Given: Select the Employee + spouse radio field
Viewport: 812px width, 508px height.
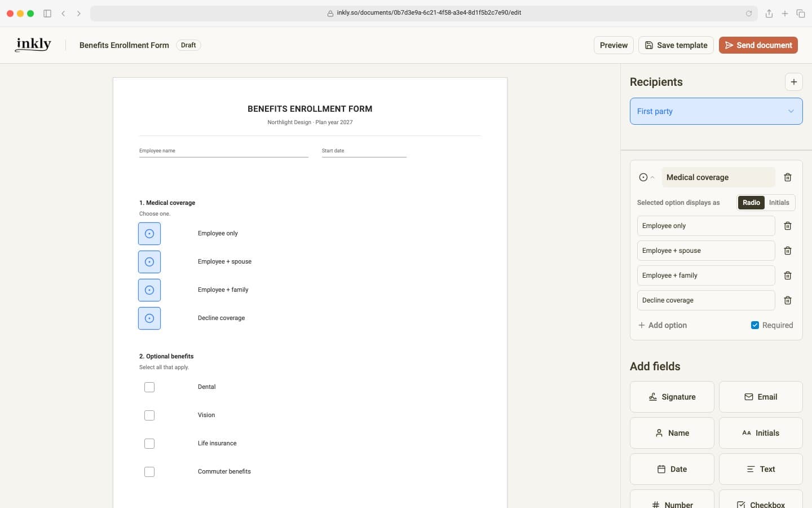Looking at the screenshot, I should click(x=149, y=262).
